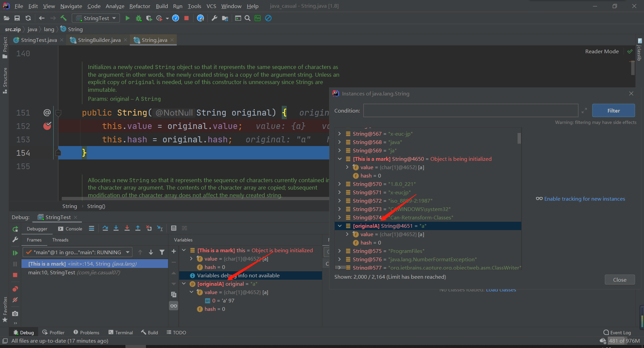Image resolution: width=644 pixels, height=348 pixels.
Task: Collapse [originalA] String@4651 instance node
Action: 340,226
